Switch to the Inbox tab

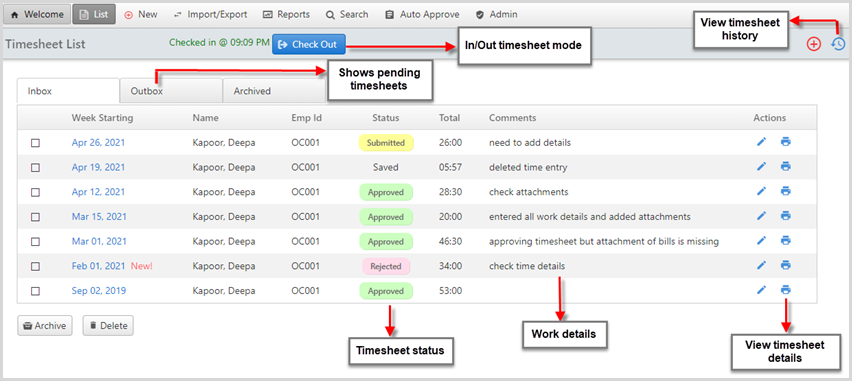[68, 91]
